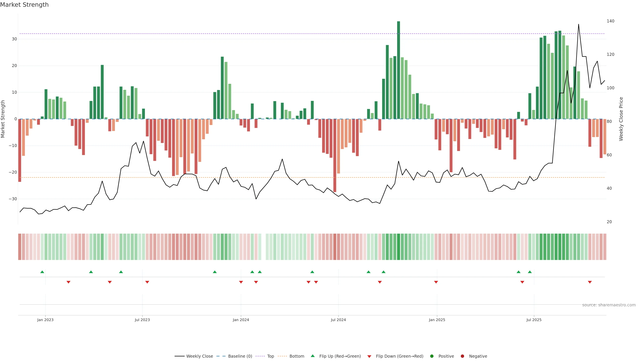Image resolution: width=644 pixels, height=362 pixels.
Task: Click the Market Strength chart title
Action: (x=24, y=5)
